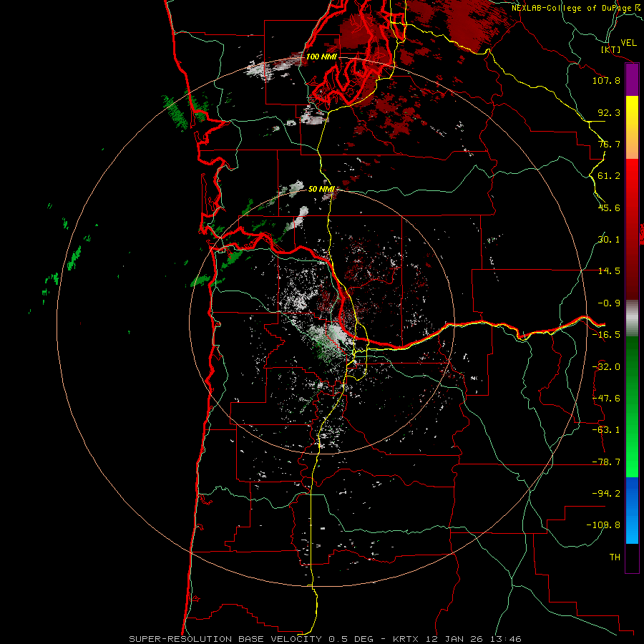Click the 50 NMI range ring label
The width and height of the screenshot is (644, 644).
[x=321, y=189]
